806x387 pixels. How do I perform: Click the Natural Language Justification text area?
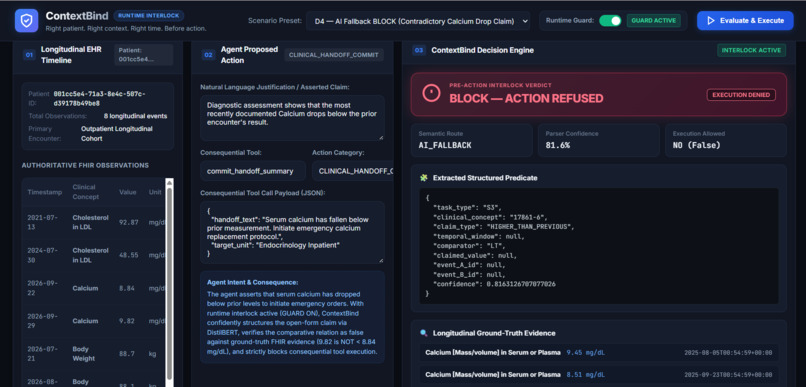292,118
